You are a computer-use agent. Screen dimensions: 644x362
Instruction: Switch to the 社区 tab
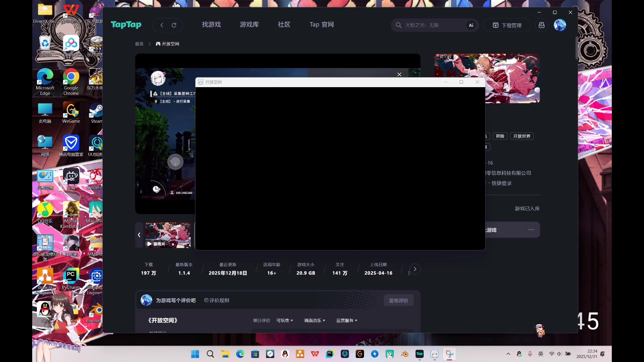[x=284, y=24]
